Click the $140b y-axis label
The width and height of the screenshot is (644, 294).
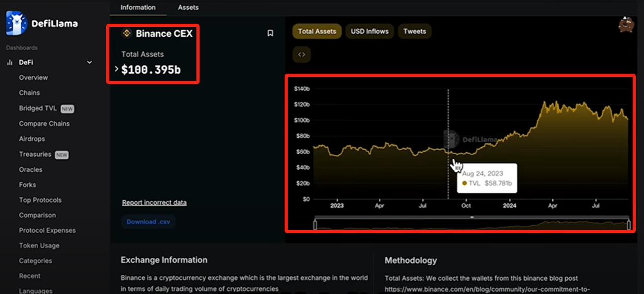[x=302, y=89]
